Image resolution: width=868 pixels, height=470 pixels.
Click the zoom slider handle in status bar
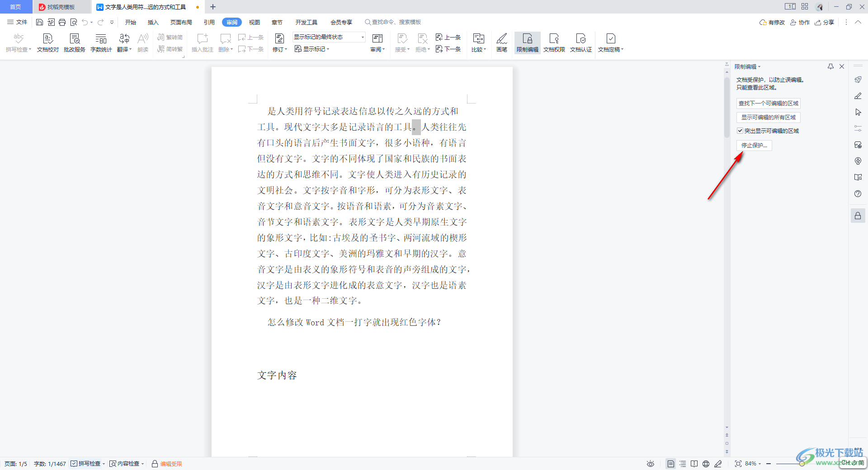click(802, 464)
